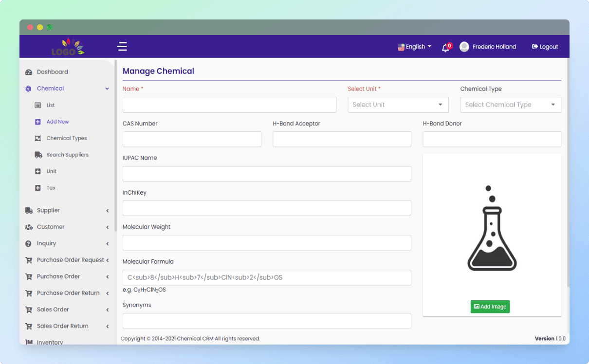The image size is (589, 364).
Task: Open the List submenu item
Action: (51, 105)
